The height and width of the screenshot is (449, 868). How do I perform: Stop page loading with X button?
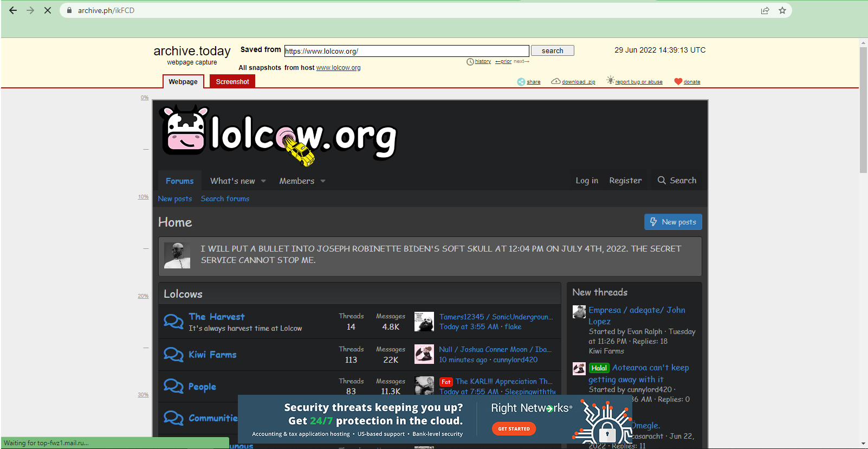point(48,10)
